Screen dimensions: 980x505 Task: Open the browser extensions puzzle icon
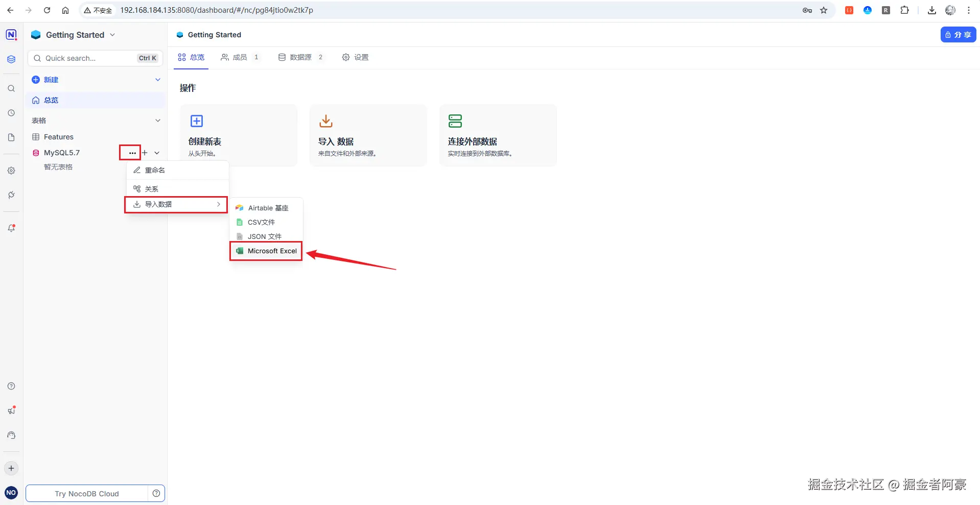click(904, 10)
